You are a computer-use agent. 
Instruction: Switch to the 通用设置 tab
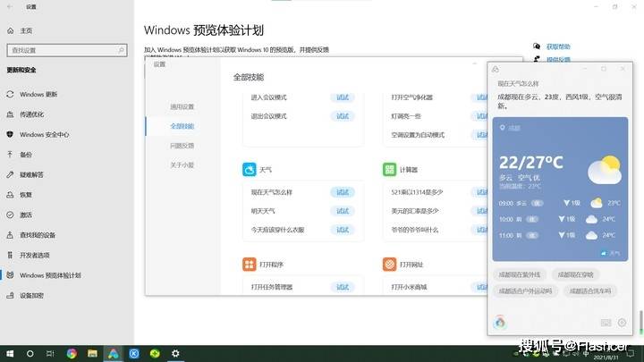(x=182, y=106)
